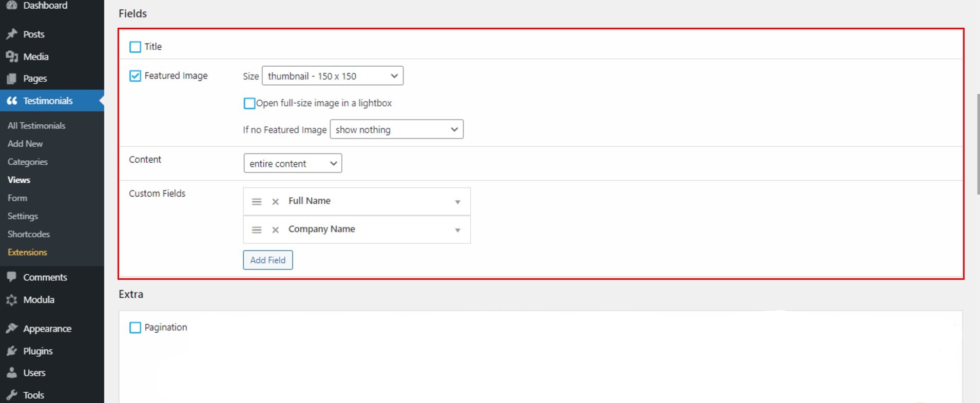Open the Testimonials menu
The image size is (980, 403).
48,101
